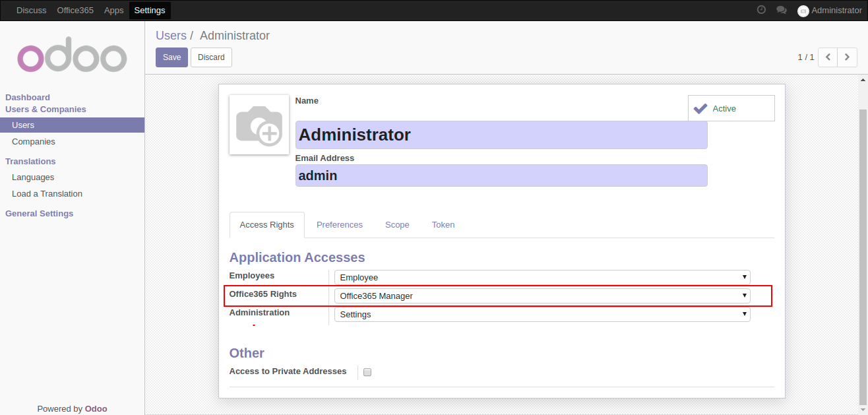The width and height of the screenshot is (868, 415).
Task: Click the Application Accesses heading
Action: (297, 257)
